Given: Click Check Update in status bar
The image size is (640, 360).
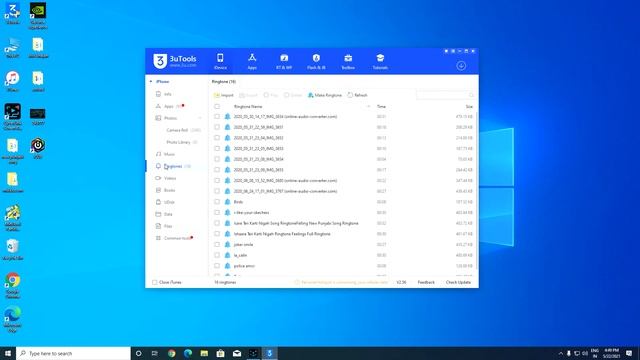Looking at the screenshot, I should tap(458, 282).
